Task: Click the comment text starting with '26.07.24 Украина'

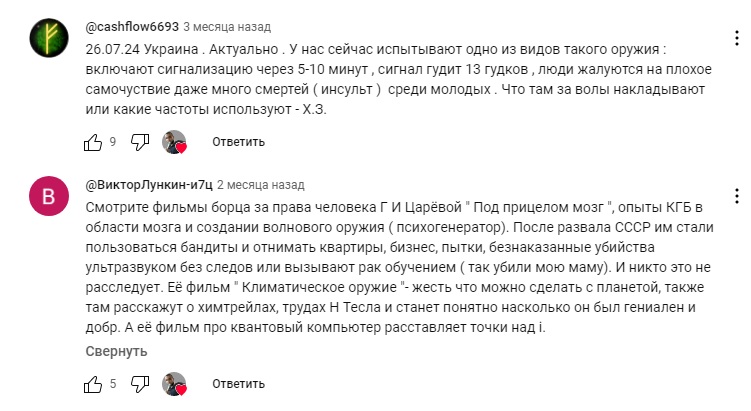Action: pos(398,80)
